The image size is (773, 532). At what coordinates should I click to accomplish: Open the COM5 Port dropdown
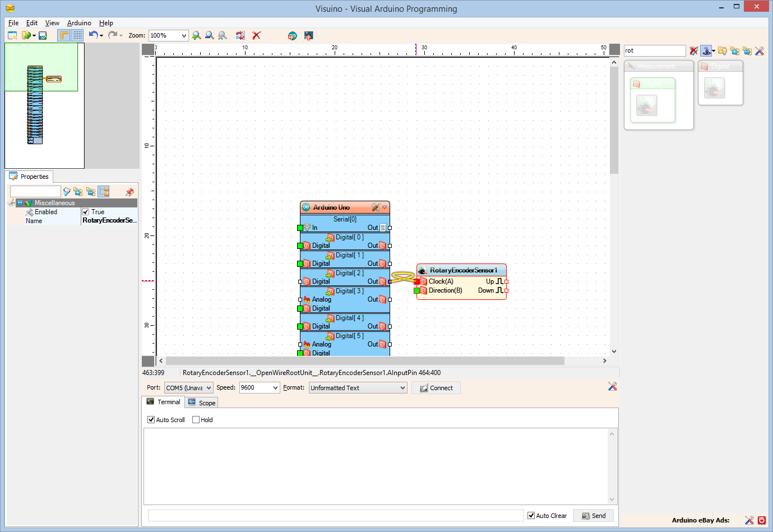click(x=209, y=387)
